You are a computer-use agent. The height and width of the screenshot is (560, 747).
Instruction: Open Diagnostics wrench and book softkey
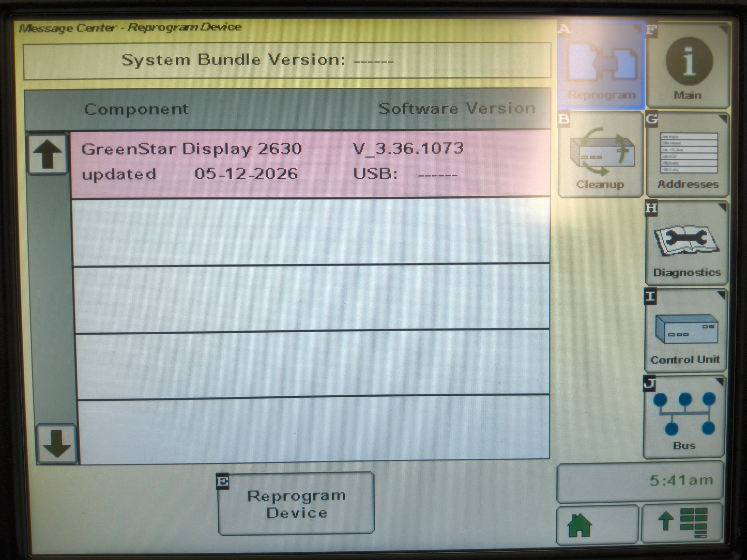pos(687,243)
